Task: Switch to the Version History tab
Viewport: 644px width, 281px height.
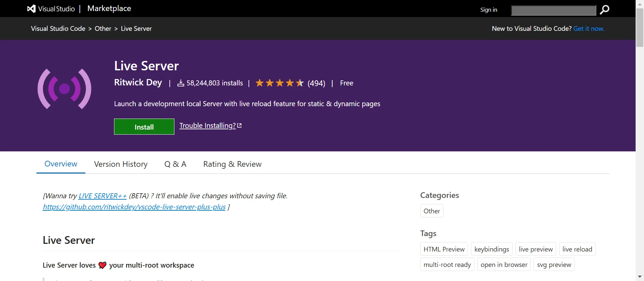Action: (121, 164)
